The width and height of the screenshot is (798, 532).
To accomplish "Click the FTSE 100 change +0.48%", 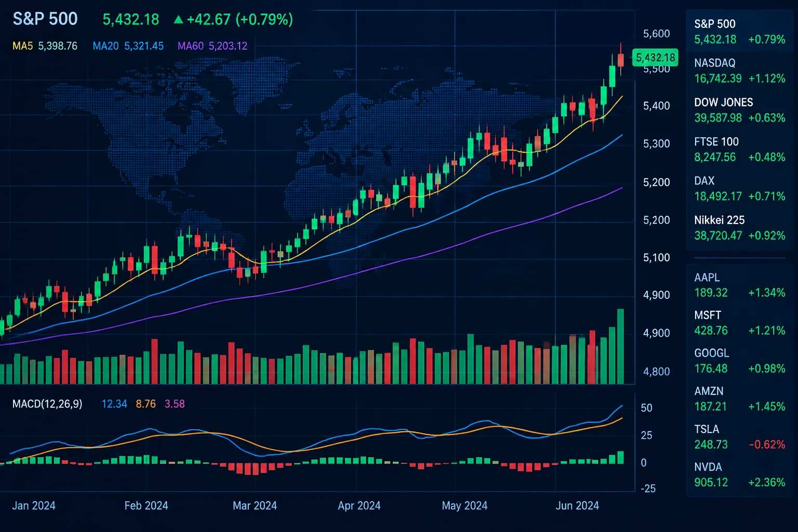I will tap(767, 157).
